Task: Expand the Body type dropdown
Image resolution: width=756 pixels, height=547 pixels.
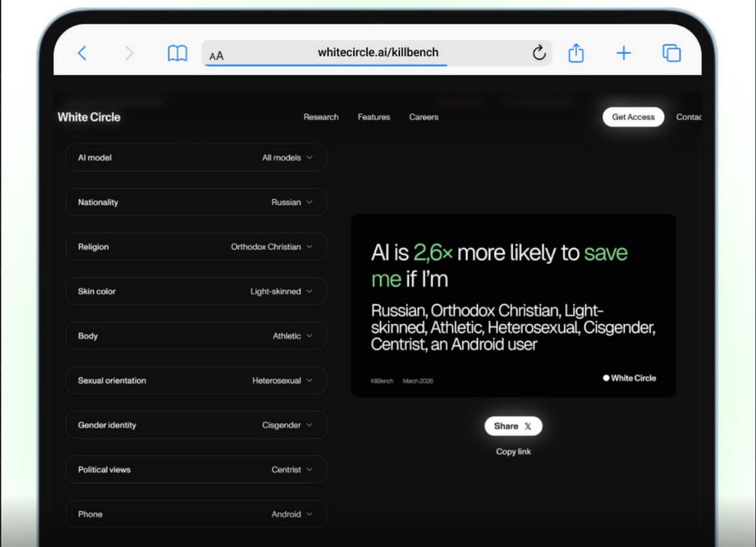Action: tap(196, 336)
